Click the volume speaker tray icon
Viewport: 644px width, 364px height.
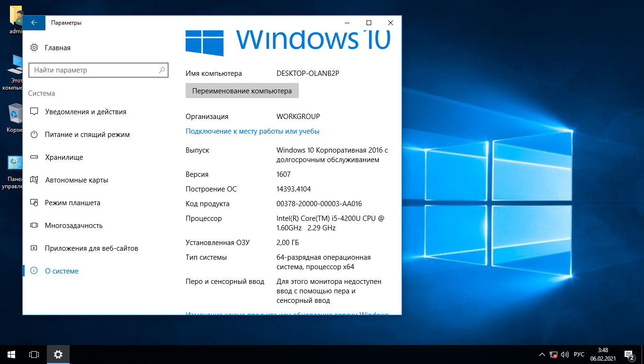[x=565, y=355]
